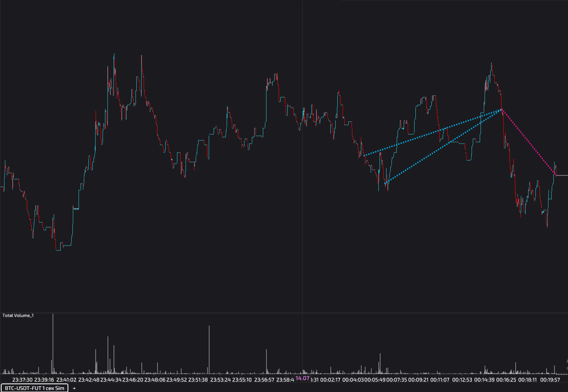Add a new chart tab with plus

pos(74,388)
